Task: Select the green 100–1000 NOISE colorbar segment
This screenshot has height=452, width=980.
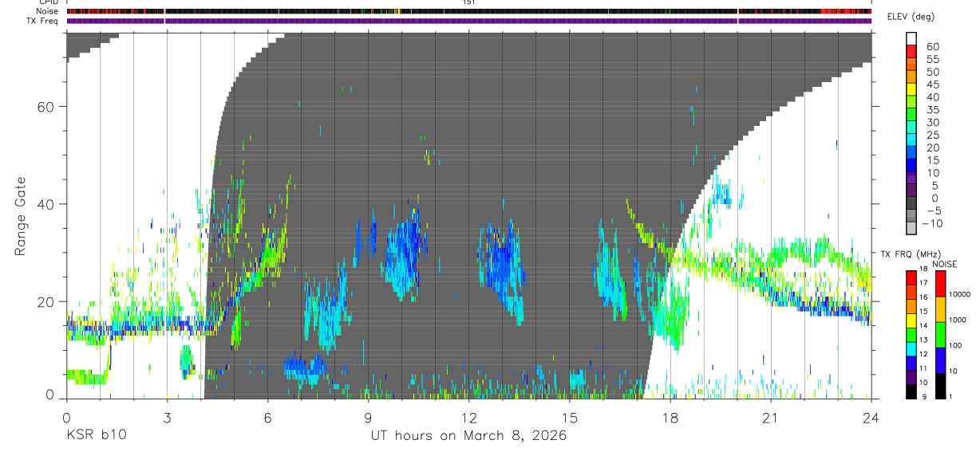Action: pyautogui.click(x=941, y=334)
